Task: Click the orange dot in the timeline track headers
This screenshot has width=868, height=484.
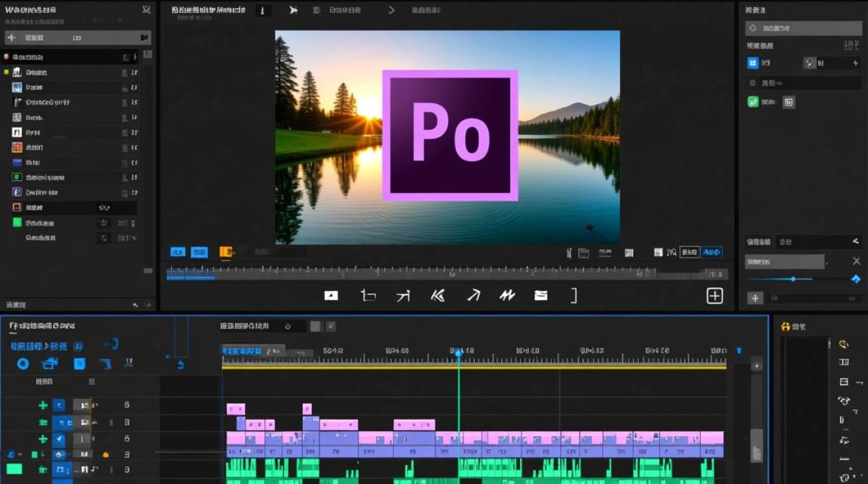Action: coord(106,455)
